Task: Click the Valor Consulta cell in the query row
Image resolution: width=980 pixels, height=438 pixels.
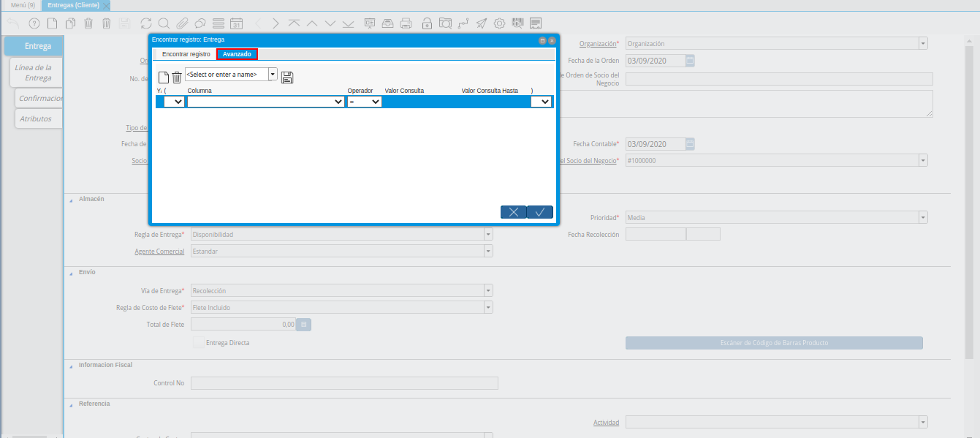Action: [421, 102]
